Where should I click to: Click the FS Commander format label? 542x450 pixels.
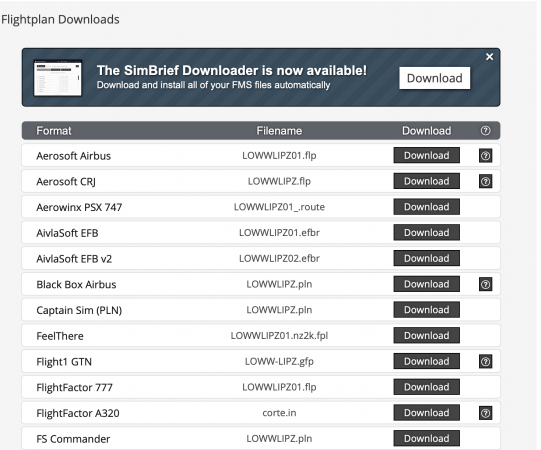point(73,439)
